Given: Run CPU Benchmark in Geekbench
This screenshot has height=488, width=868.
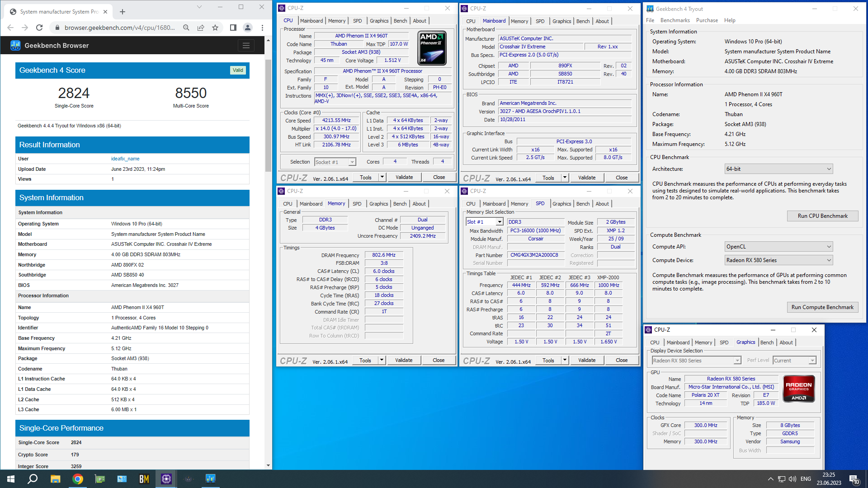Looking at the screenshot, I should tap(822, 216).
